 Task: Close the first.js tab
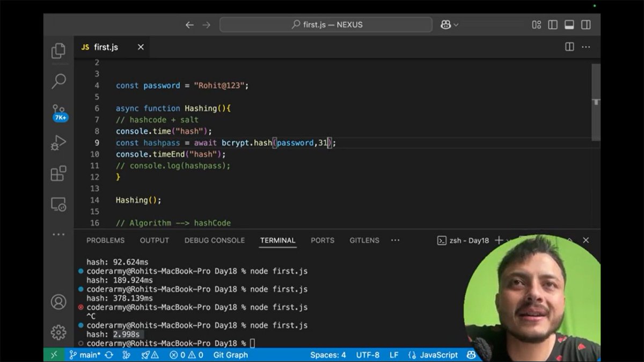point(141,47)
